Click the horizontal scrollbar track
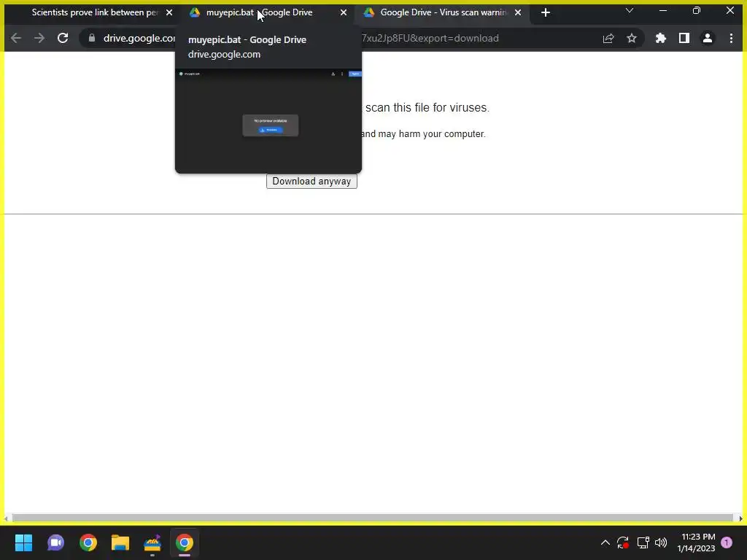747x560 pixels. tap(373, 518)
